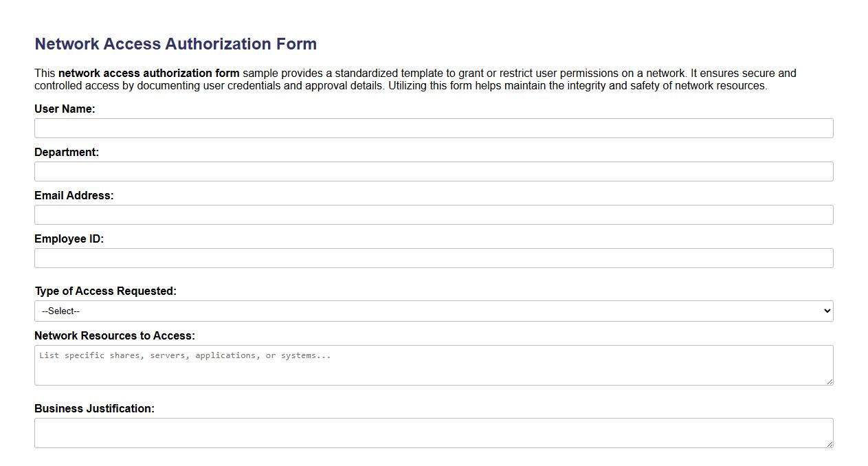
Task: Click the User Name label
Action: [65, 109]
